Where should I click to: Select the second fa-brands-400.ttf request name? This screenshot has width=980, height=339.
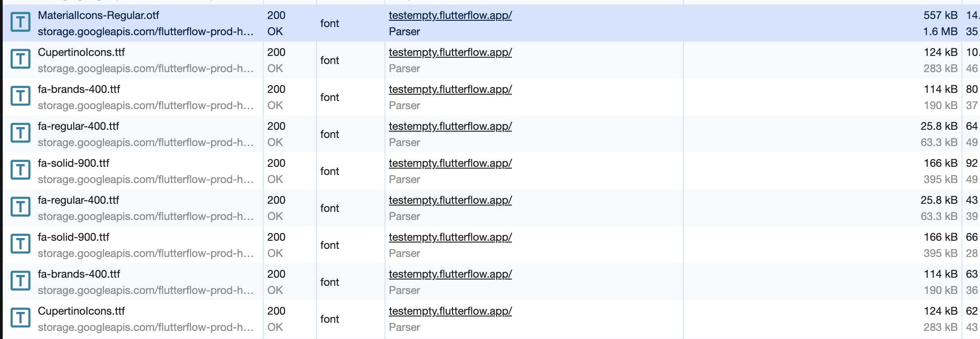point(79,274)
